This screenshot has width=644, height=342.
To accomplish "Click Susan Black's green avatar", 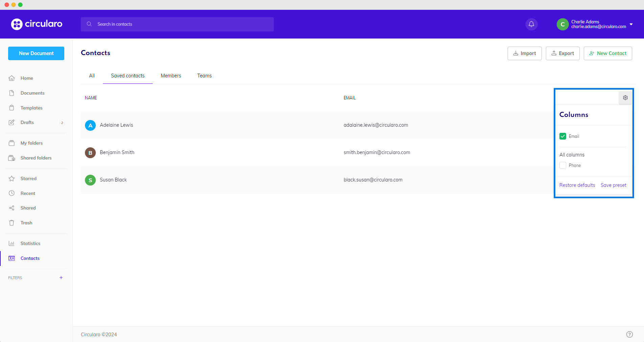I will [90, 180].
